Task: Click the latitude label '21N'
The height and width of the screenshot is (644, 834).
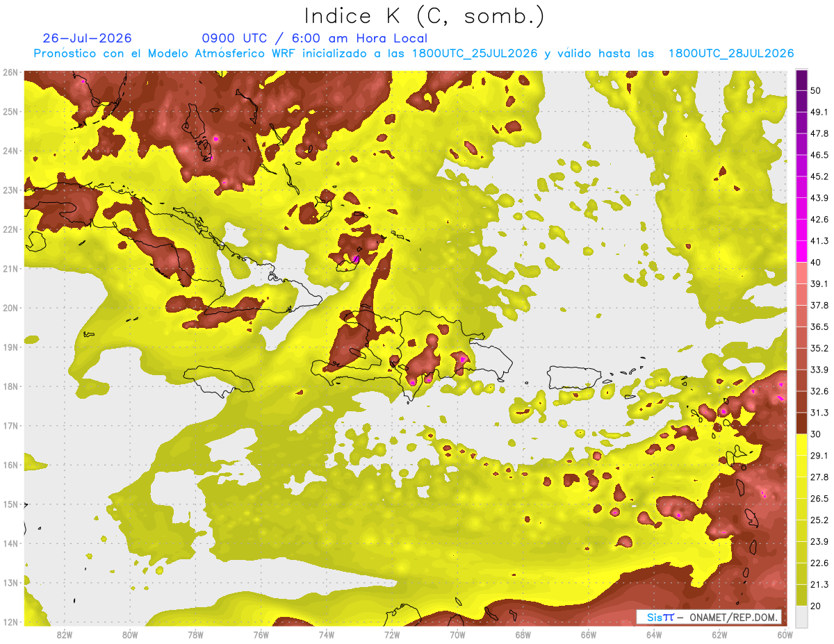Action: click(10, 268)
